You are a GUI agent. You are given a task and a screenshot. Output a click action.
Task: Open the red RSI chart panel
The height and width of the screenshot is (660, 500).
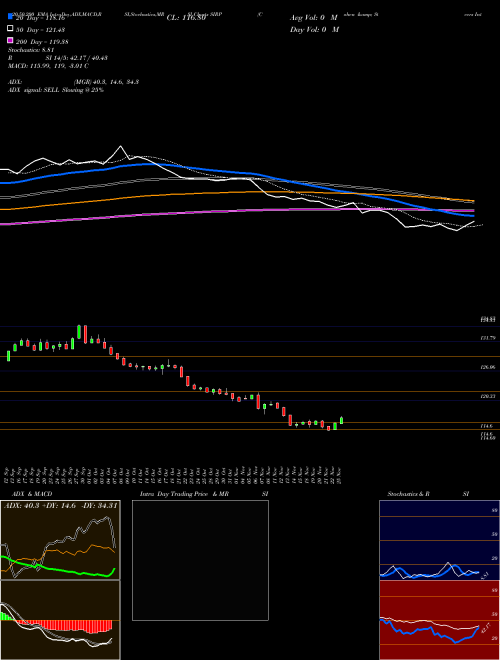click(x=439, y=620)
